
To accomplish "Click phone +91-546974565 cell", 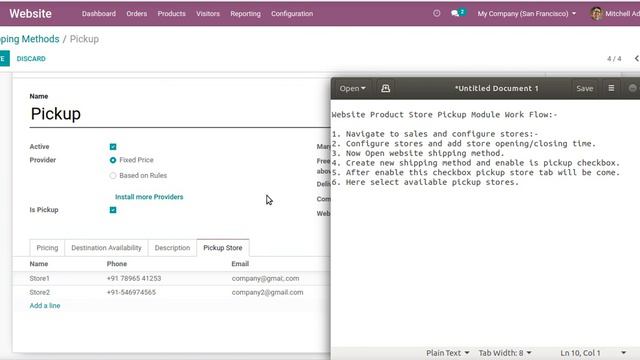I will click(x=131, y=292).
